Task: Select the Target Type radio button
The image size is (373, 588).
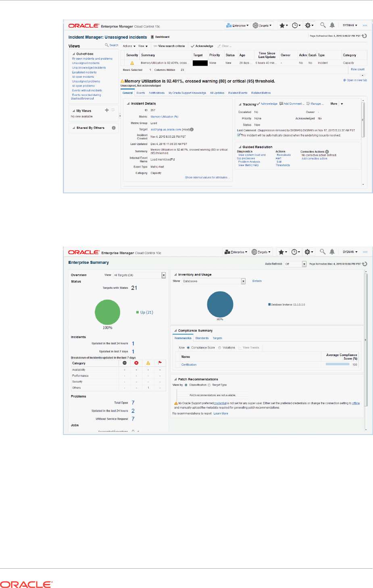Action: (209, 385)
